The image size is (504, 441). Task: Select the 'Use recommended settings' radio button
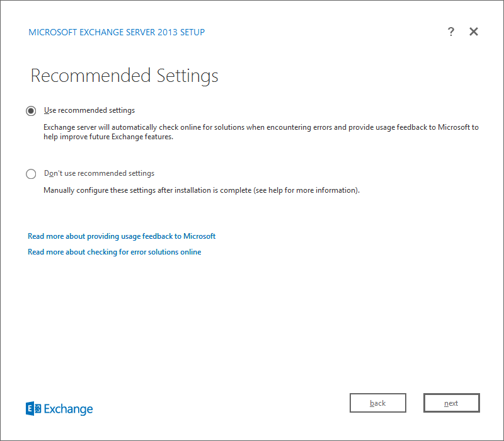(31, 111)
